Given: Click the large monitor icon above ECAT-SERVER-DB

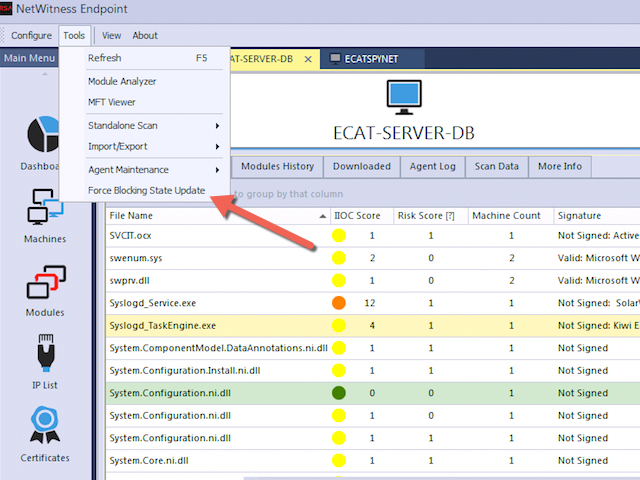Looking at the screenshot, I should click(405, 96).
